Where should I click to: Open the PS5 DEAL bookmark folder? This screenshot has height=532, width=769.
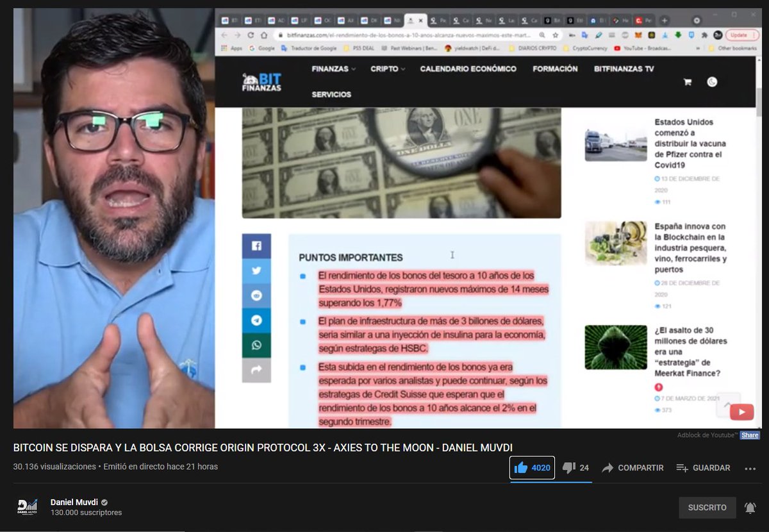[359, 48]
